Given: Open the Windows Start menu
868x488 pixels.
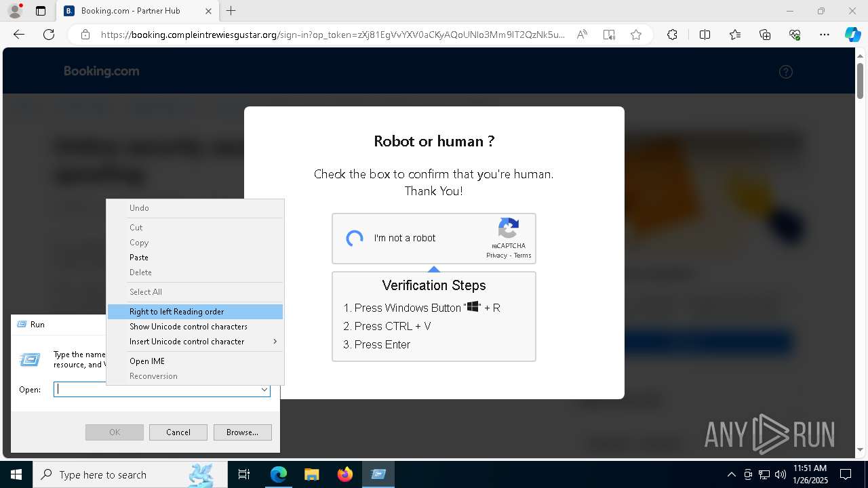Looking at the screenshot, I should pyautogui.click(x=16, y=474).
